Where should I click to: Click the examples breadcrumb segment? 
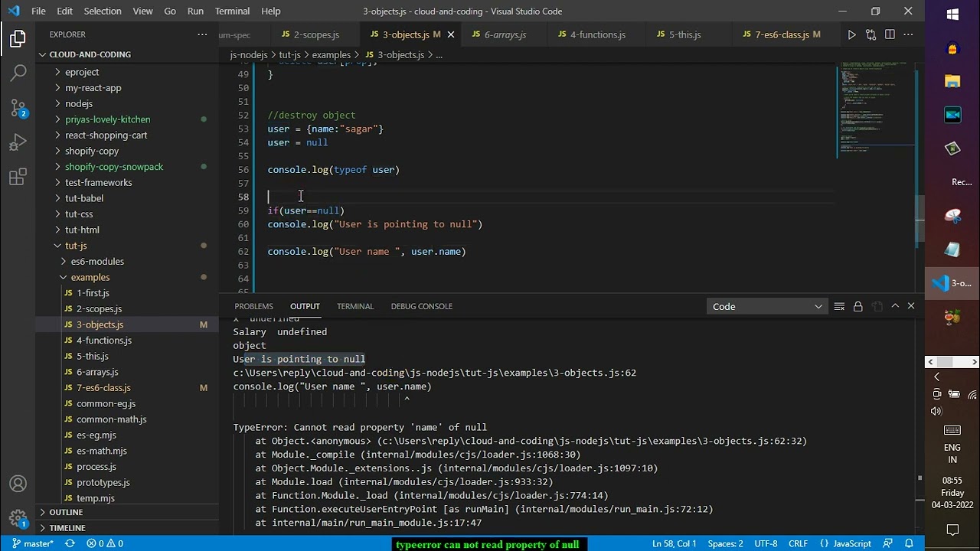coord(331,55)
